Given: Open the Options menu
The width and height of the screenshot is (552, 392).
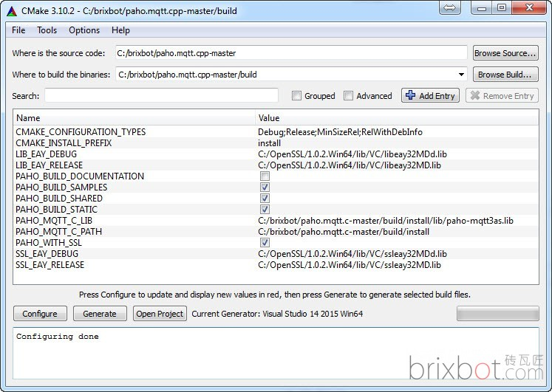Looking at the screenshot, I should tap(84, 30).
